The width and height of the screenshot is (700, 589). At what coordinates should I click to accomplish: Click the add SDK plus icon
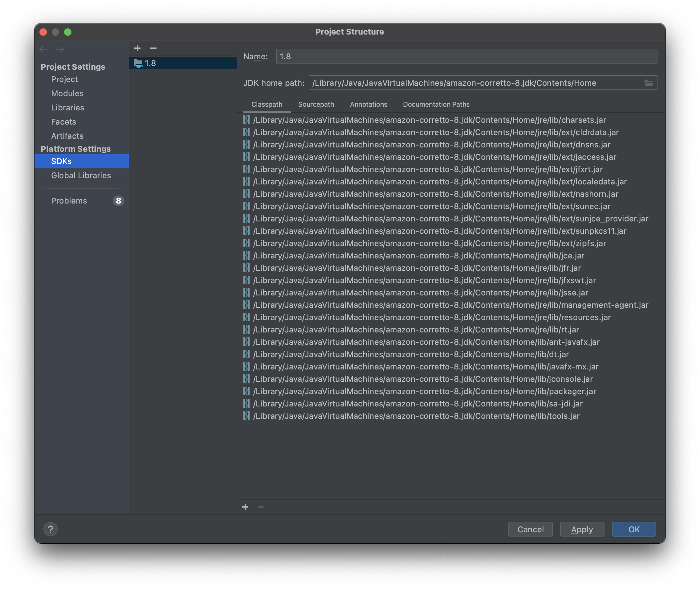click(137, 48)
